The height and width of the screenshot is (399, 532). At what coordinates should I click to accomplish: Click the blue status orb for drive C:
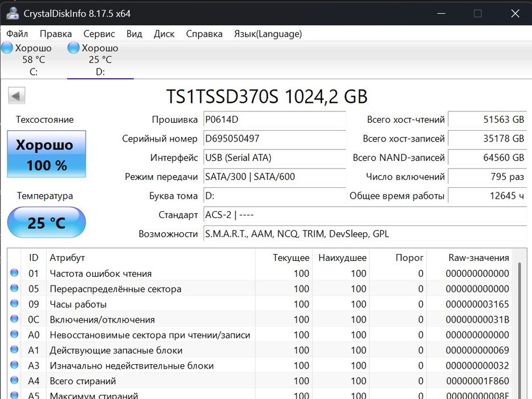pos(7,48)
